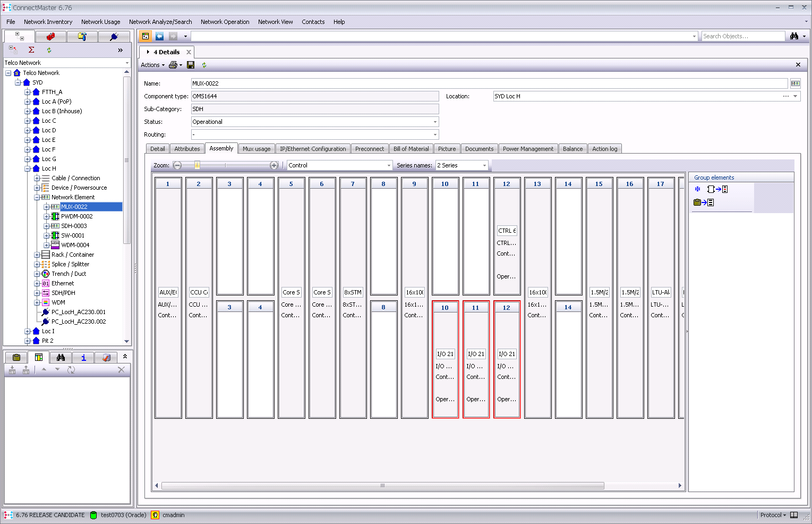Expand the PWDM-0002 tree node
Viewport: 812px width, 524px height.
(47, 216)
